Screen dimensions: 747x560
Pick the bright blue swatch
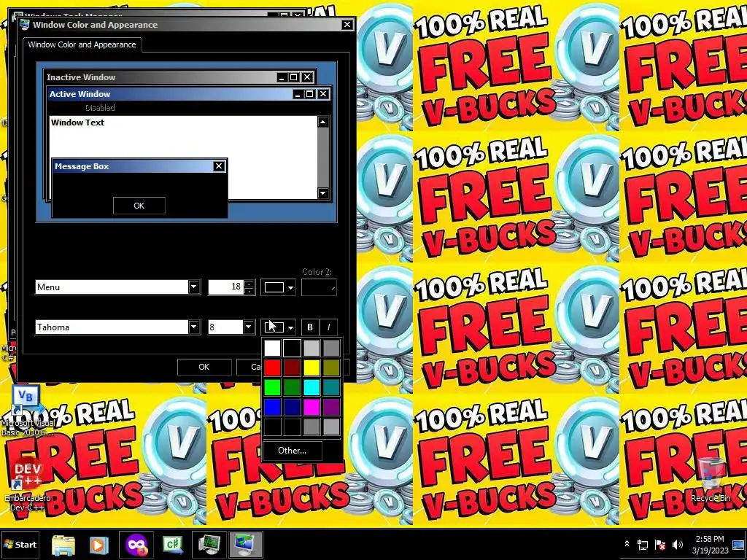[273, 407]
